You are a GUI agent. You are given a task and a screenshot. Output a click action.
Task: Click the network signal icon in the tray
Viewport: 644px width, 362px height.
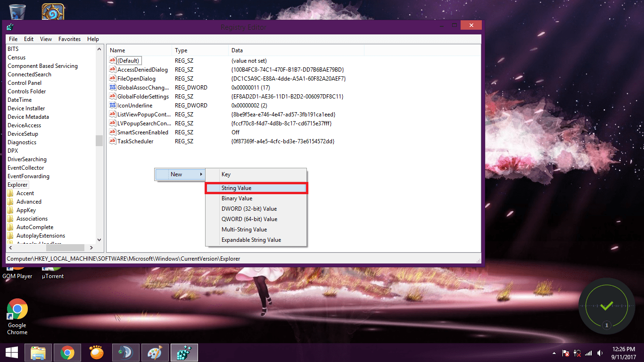point(588,353)
